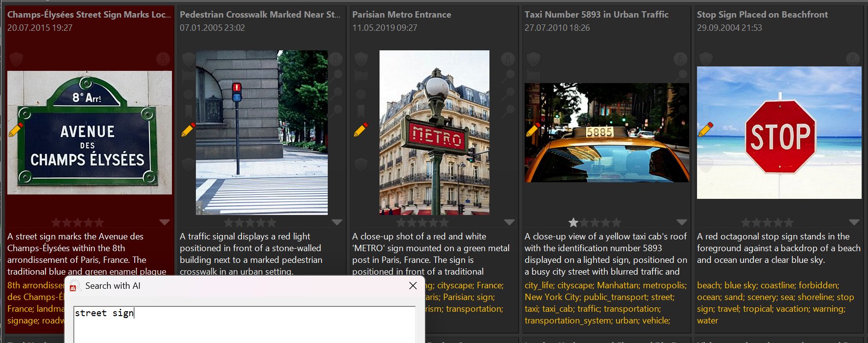
Task: Click the pencil icon on Taxi Number 5893 card
Action: coord(533,129)
